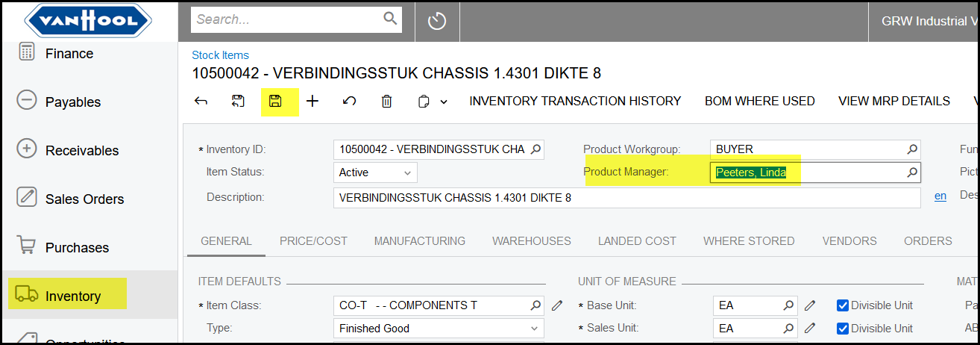This screenshot has height=345, width=980.
Task: Expand the clipboard copy-paste dropdown arrow
Action: point(444,102)
